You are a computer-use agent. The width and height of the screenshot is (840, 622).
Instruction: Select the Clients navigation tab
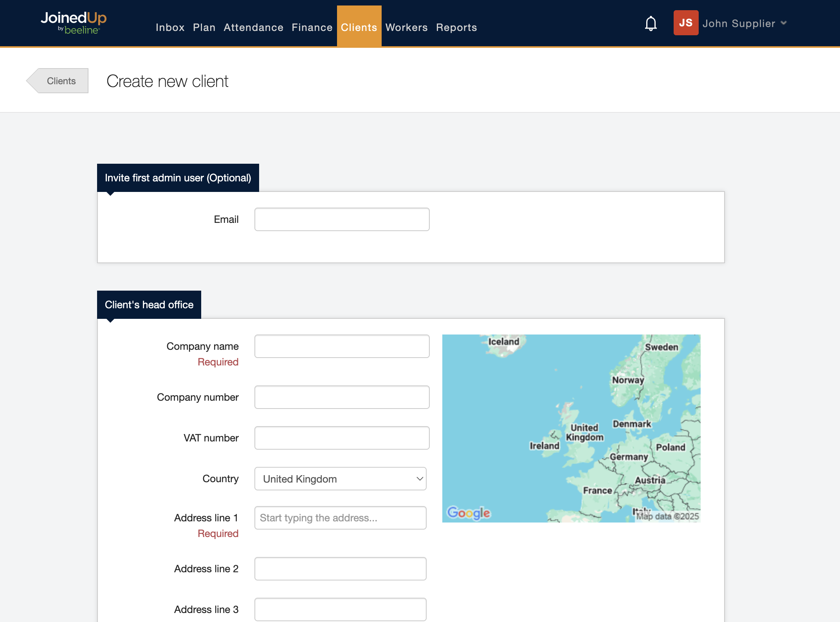point(359,27)
